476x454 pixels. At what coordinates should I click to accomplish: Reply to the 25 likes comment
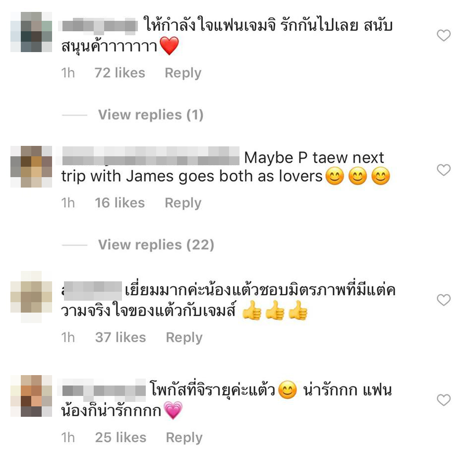pos(184,438)
